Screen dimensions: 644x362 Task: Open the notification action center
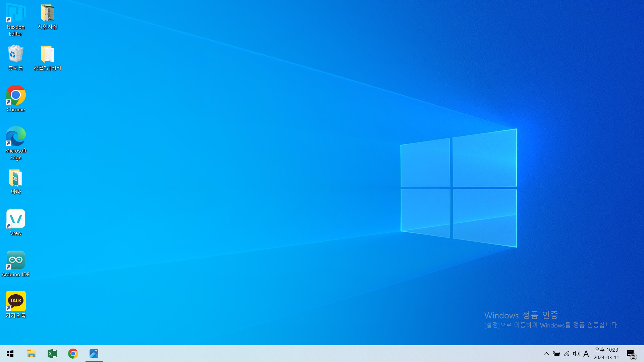(631, 354)
